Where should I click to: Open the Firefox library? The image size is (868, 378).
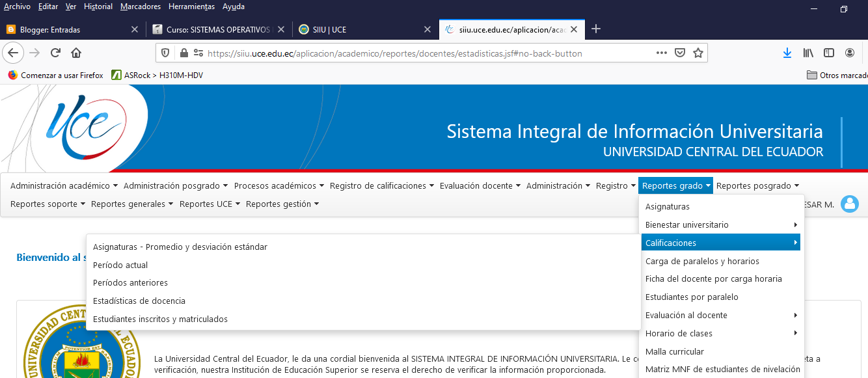[x=808, y=53]
